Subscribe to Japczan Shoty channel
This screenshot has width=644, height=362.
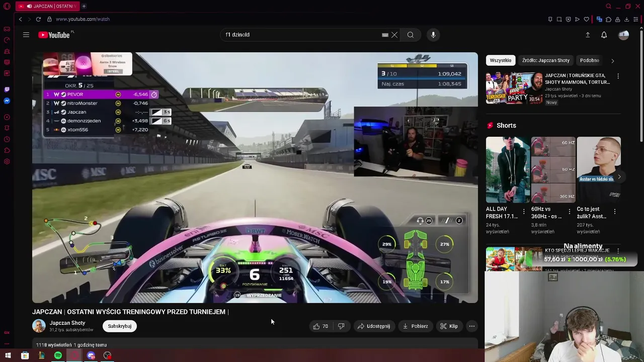pos(120,326)
